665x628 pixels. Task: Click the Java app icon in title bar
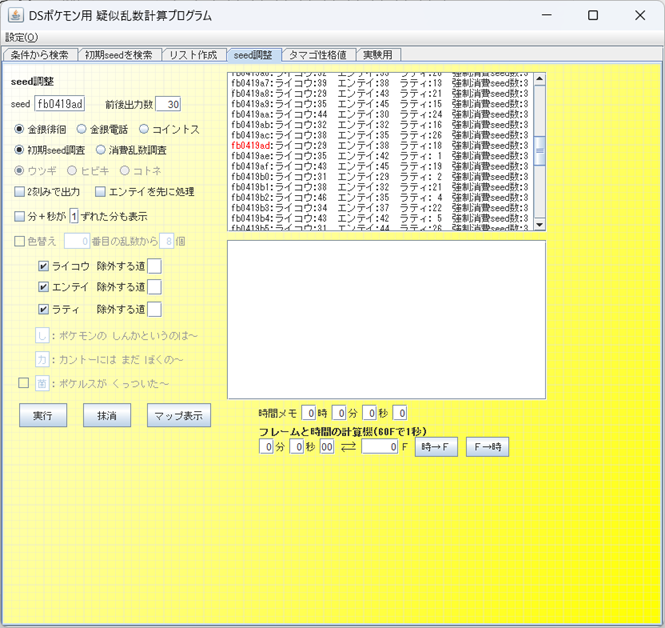pyautogui.click(x=16, y=16)
